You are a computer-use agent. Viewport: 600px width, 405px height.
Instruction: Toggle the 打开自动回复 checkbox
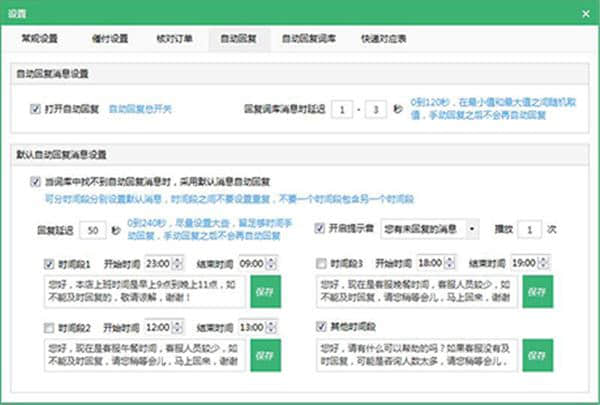coord(36,106)
